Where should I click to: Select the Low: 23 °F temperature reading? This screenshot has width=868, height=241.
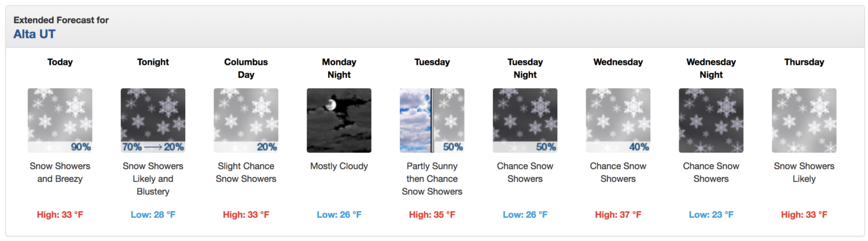point(711,214)
